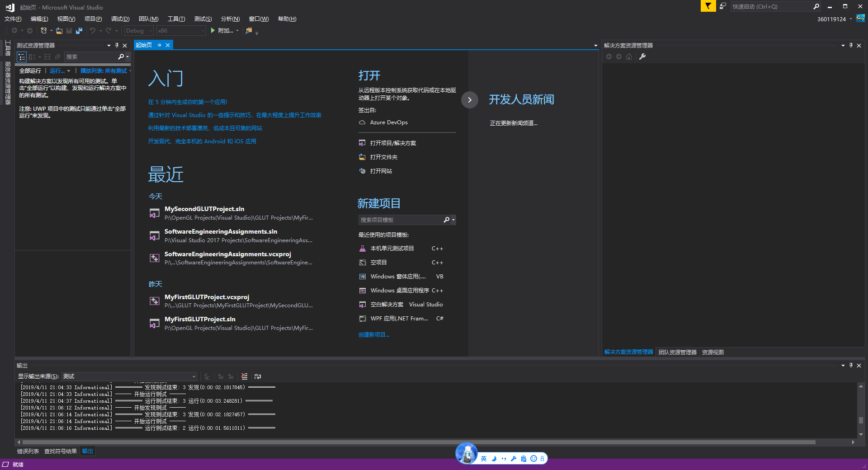Open the Android and iOS apps link
This screenshot has height=470, width=868.
point(202,141)
